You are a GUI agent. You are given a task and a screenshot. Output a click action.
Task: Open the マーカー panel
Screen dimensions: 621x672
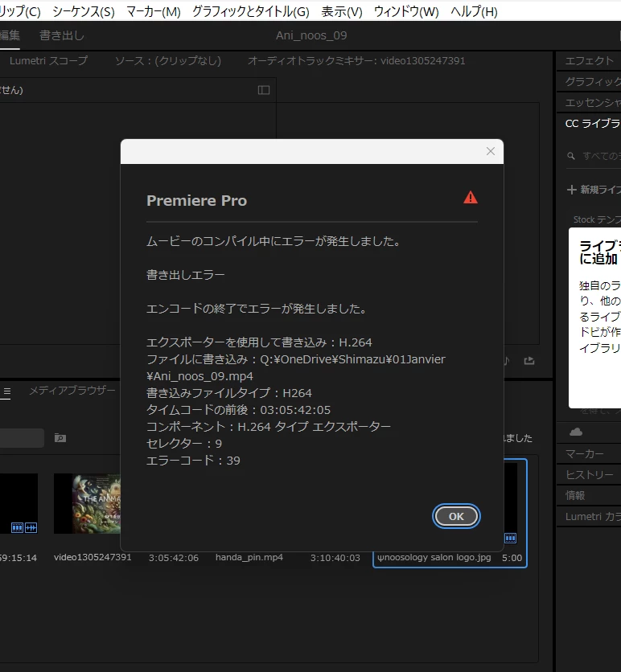pos(585,453)
